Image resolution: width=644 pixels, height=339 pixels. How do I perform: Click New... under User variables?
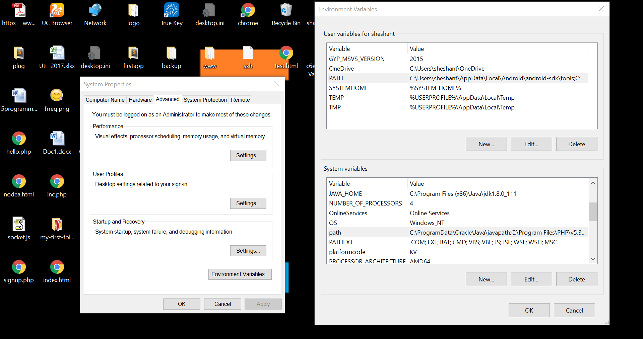[x=486, y=144]
